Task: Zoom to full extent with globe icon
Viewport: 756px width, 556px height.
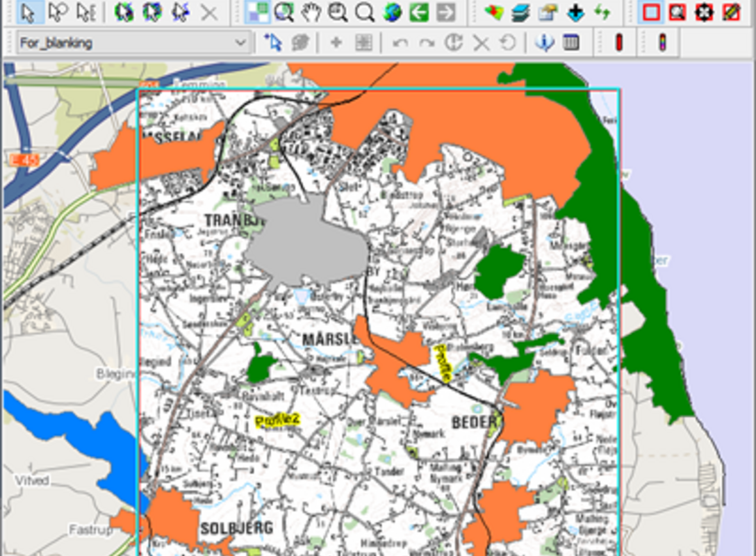Action: coord(393,12)
